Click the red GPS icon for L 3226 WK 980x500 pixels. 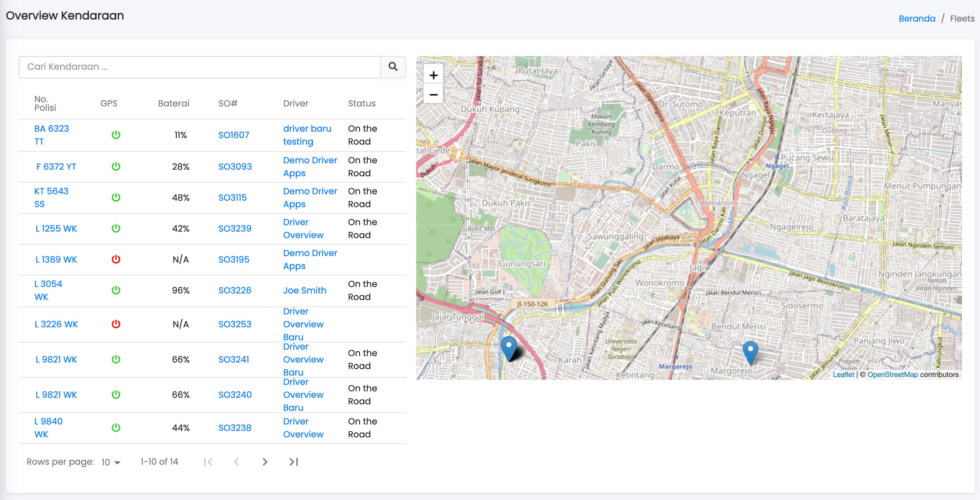tap(116, 324)
